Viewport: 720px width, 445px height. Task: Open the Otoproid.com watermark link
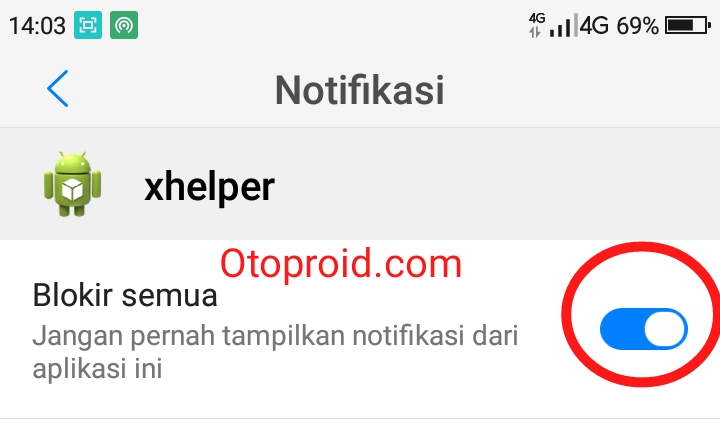tap(341, 264)
